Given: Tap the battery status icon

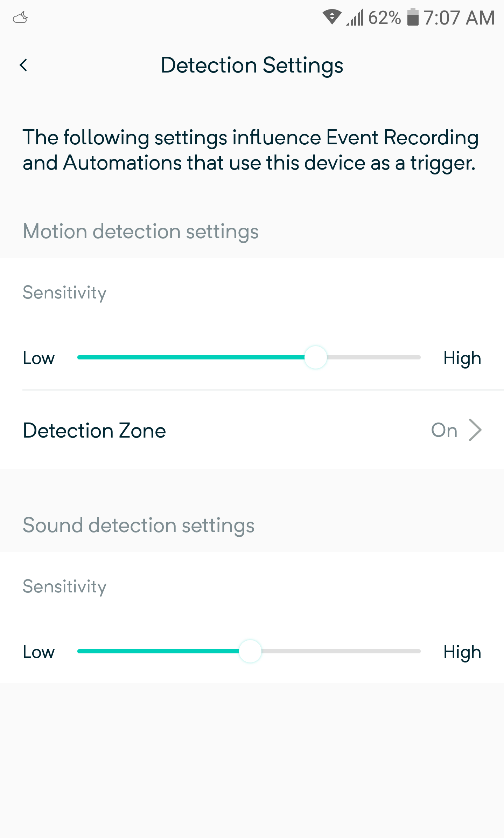Looking at the screenshot, I should (413, 17).
